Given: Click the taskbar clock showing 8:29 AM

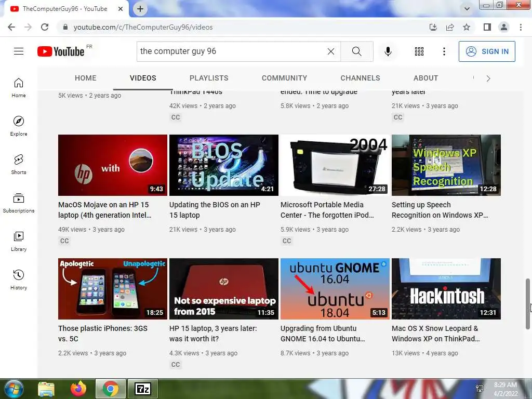Looking at the screenshot, I should [x=506, y=389].
